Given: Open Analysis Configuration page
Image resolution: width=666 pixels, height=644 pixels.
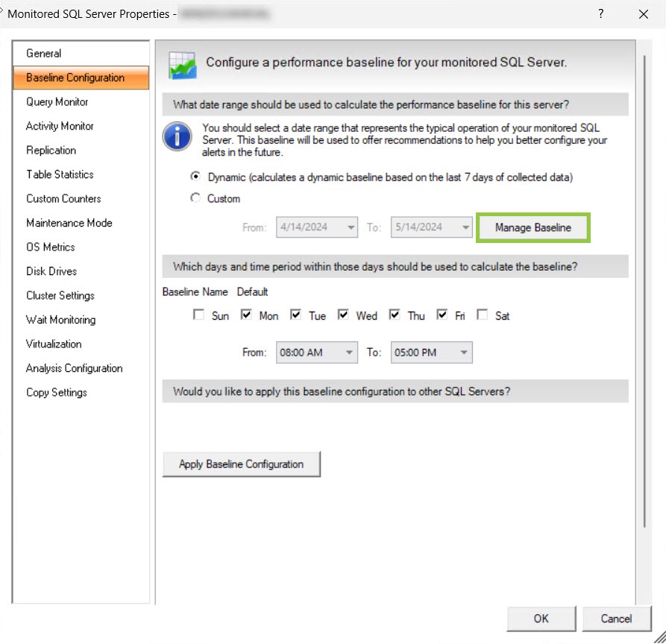Looking at the screenshot, I should (x=81, y=368).
